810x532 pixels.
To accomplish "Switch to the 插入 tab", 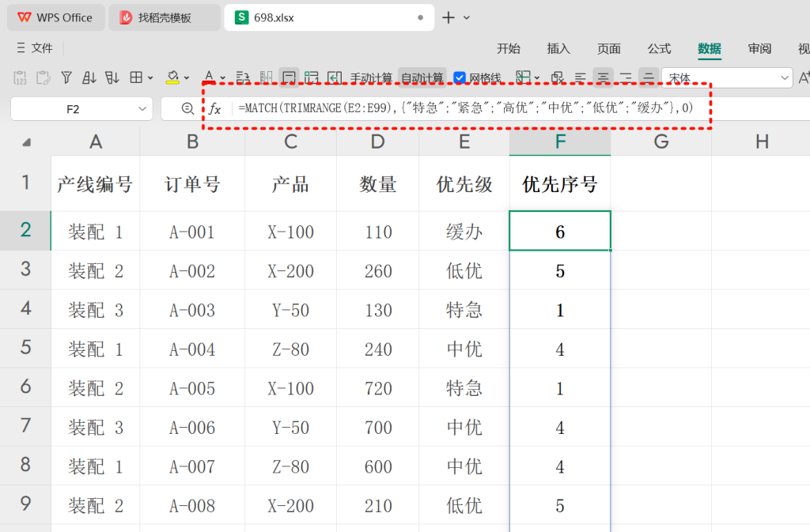I will click(x=558, y=48).
